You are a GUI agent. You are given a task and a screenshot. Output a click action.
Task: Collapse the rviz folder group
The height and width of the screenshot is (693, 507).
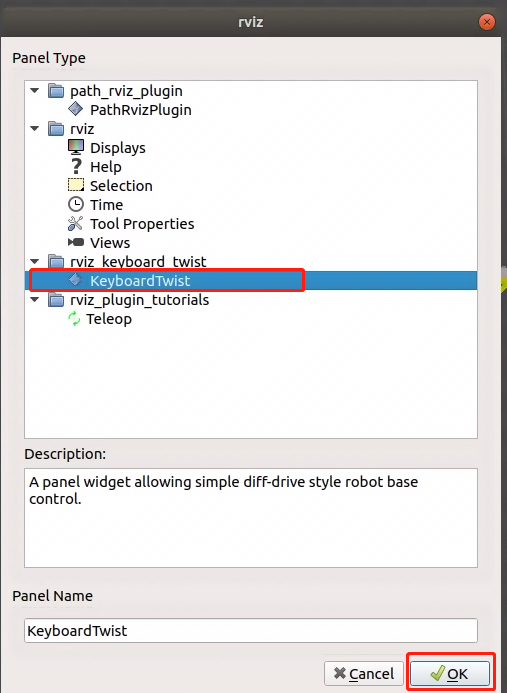pos(34,129)
